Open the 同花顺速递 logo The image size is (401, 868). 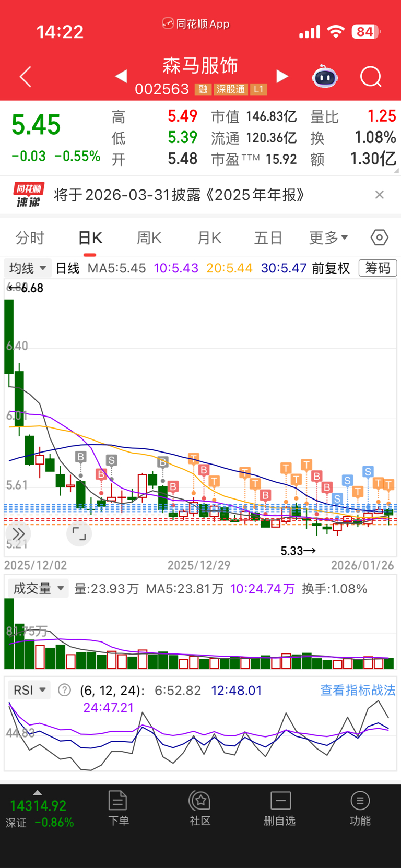(29, 195)
